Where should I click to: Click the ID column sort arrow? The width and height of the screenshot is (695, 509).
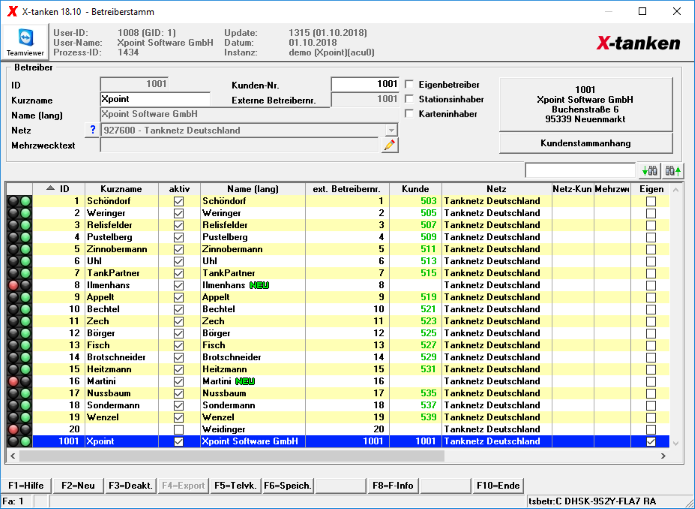51,188
